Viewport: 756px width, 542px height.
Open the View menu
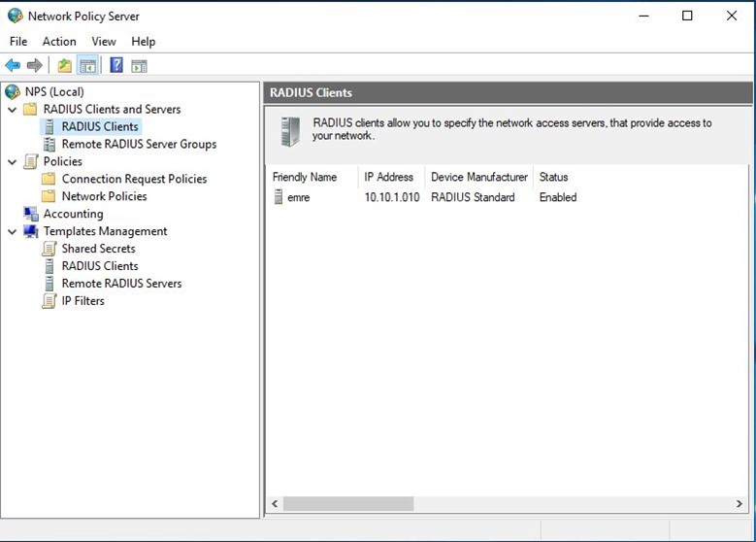coord(104,42)
